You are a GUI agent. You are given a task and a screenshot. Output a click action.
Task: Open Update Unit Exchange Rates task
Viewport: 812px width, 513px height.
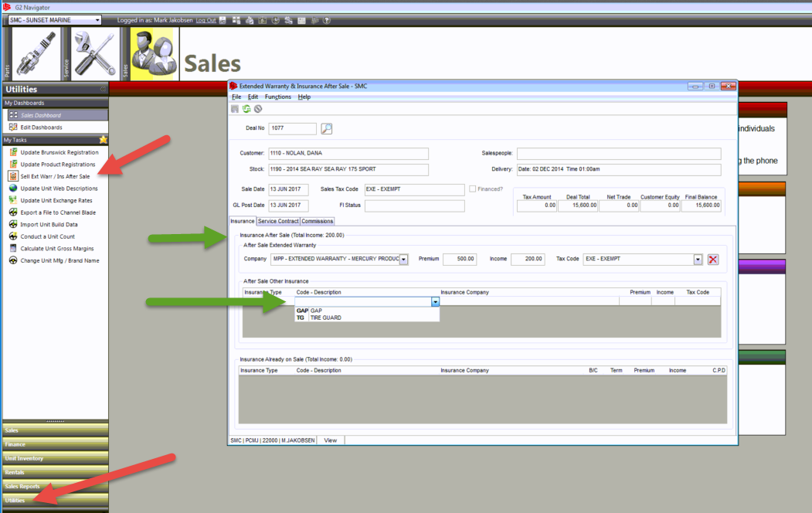56,200
